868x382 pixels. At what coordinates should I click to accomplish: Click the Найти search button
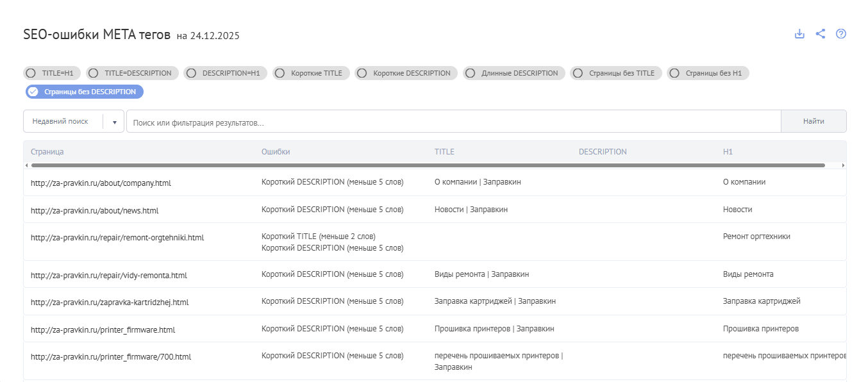(814, 121)
